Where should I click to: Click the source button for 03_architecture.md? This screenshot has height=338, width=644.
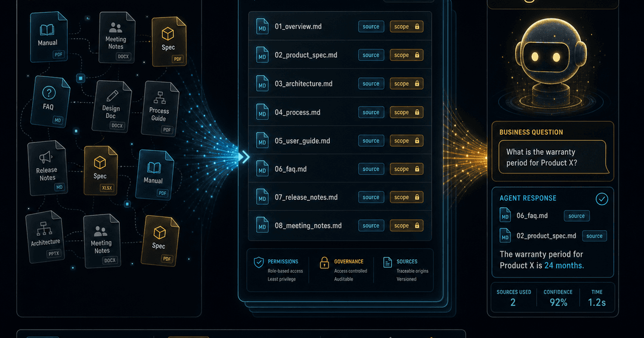click(371, 84)
